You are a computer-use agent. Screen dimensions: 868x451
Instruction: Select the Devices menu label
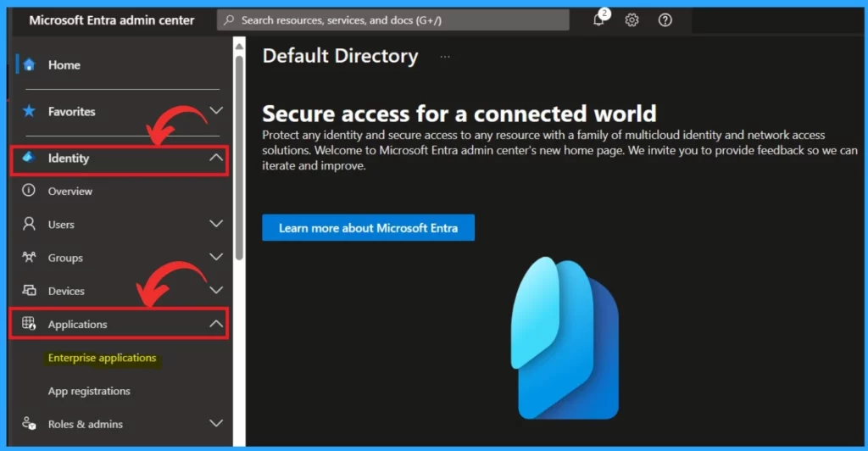click(66, 291)
